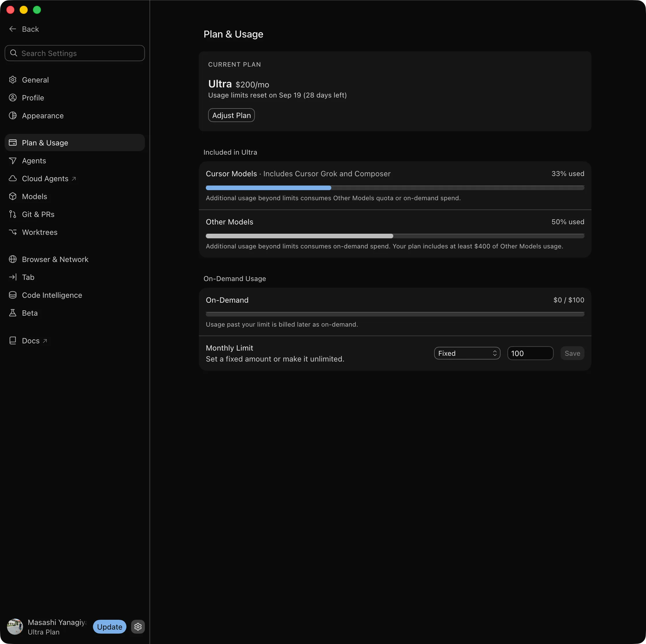Select Worktrees in the sidebar
The height and width of the screenshot is (644, 646).
click(74, 232)
